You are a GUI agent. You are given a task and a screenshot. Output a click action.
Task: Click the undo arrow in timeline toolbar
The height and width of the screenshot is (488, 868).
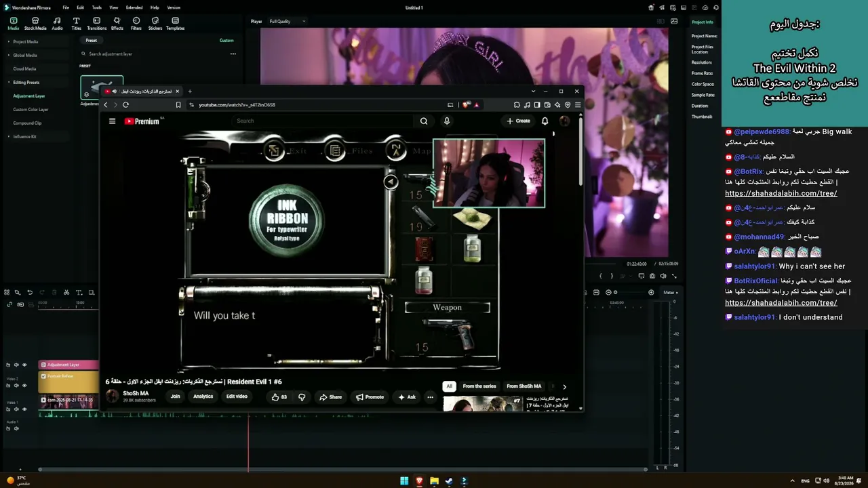[29, 293]
